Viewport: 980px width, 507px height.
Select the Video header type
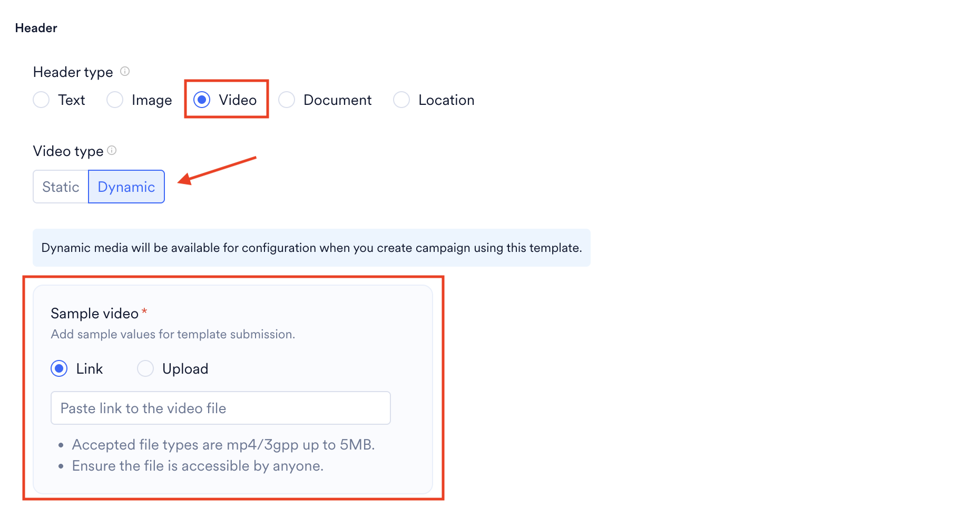pos(202,100)
